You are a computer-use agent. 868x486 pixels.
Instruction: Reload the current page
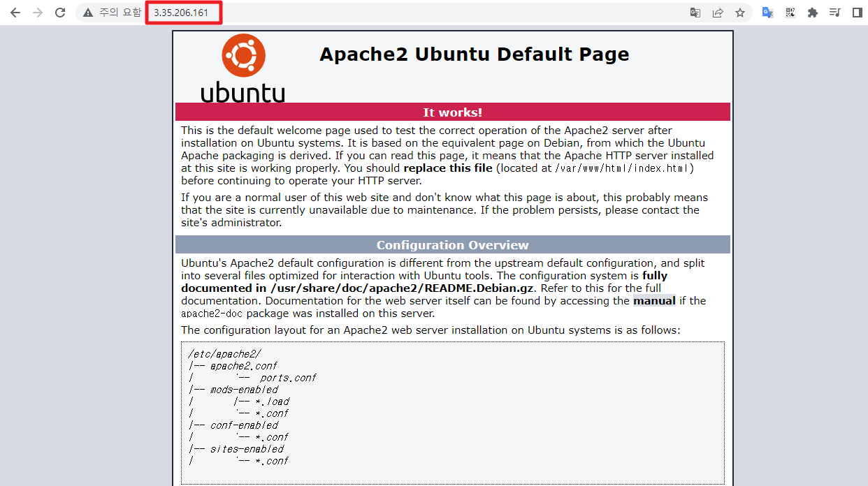[x=60, y=13]
